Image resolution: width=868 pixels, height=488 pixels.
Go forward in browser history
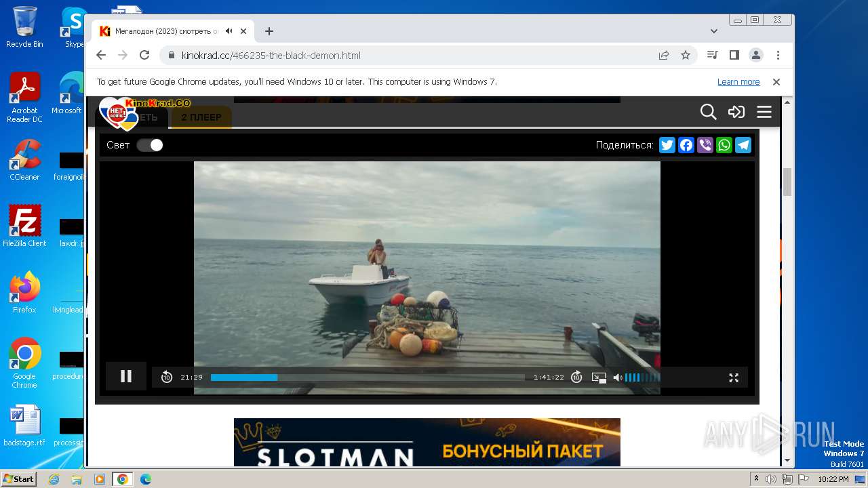point(123,55)
